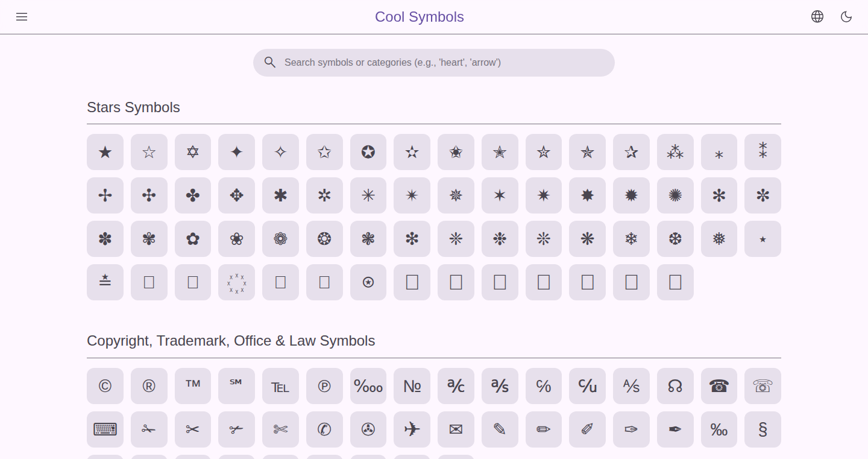This screenshot has width=868, height=459.
Task: Copy the twelve-pointed black star symbol
Action: (x=631, y=195)
